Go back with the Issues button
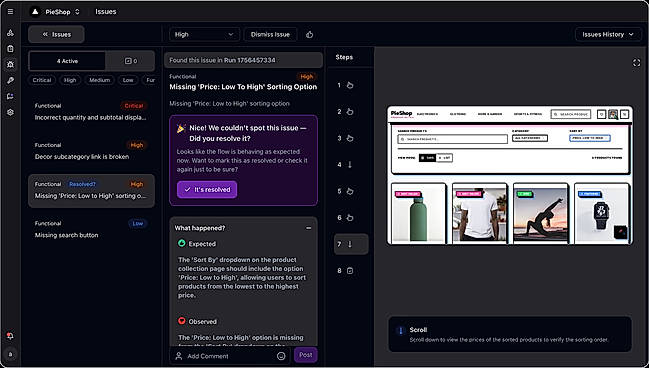Viewport: 649px width, 368px height. [56, 34]
